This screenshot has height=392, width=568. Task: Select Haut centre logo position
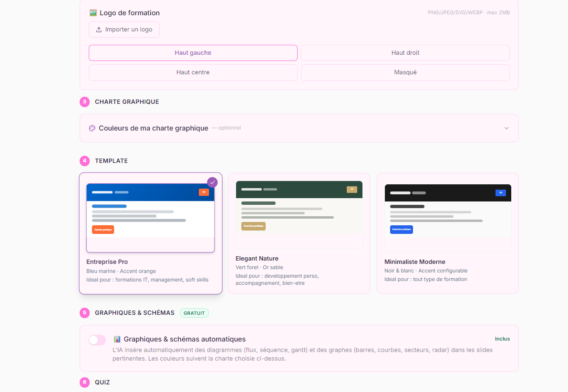[193, 72]
